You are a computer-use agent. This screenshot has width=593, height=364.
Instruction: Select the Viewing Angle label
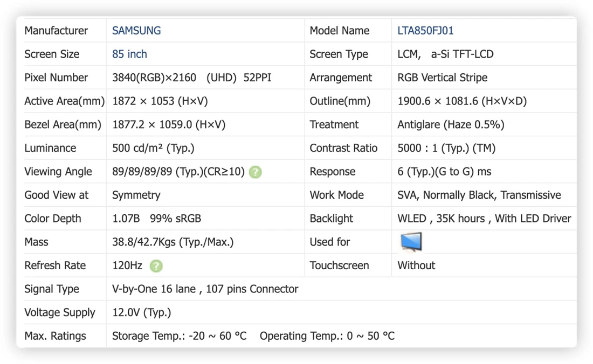(x=58, y=171)
